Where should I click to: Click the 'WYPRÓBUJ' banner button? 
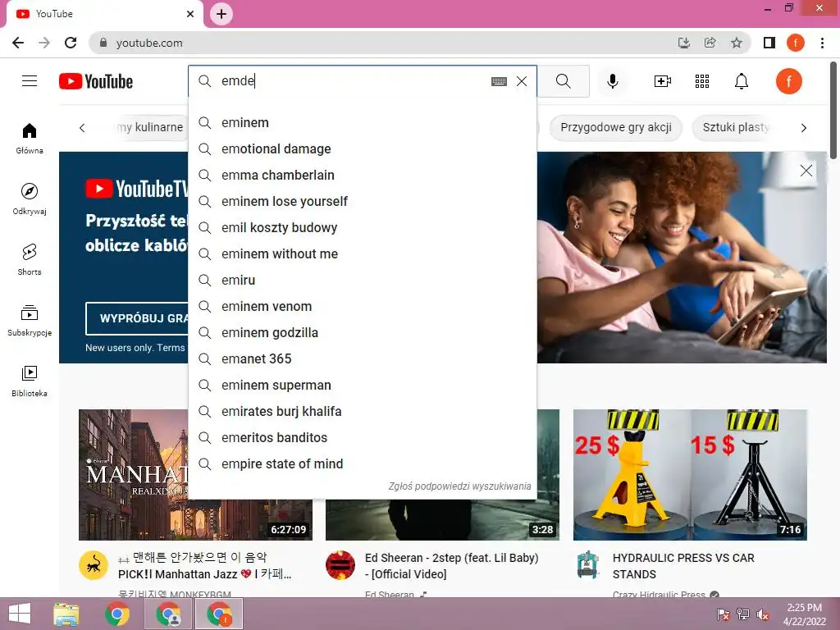point(137,318)
